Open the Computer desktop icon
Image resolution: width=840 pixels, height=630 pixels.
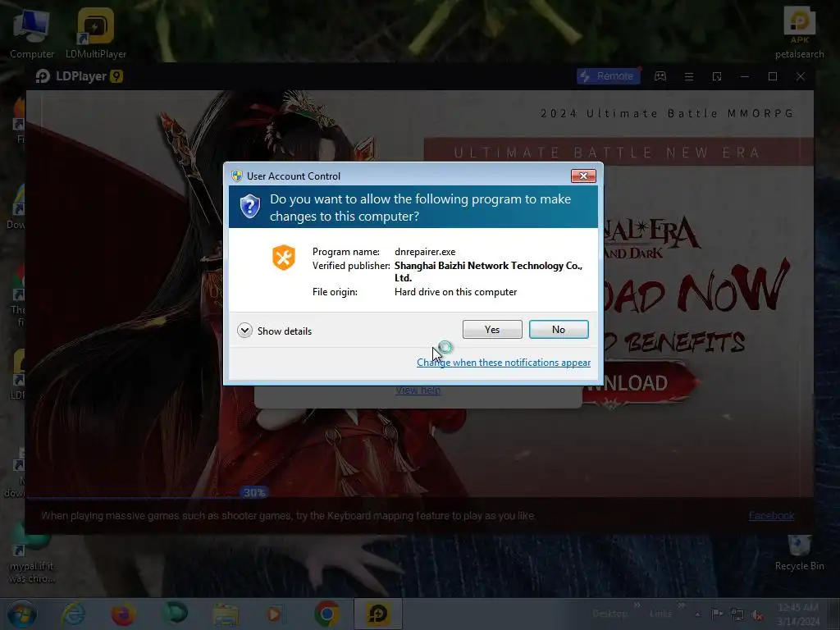point(32,33)
